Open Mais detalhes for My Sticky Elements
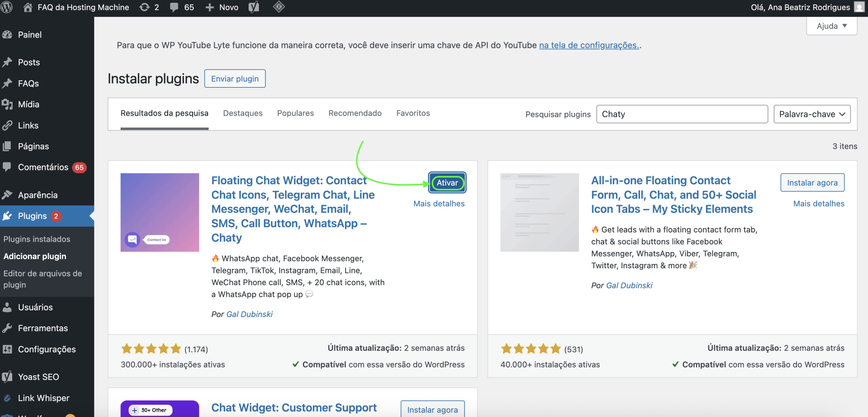The image size is (868, 417). [x=819, y=204]
